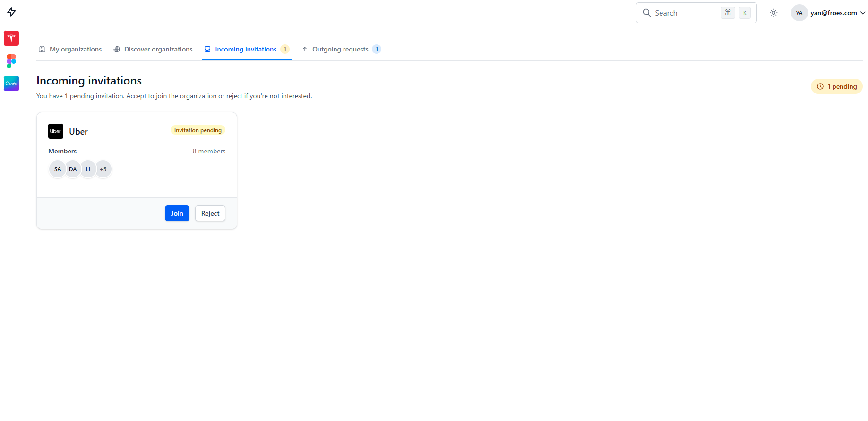This screenshot has height=421, width=868.
Task: Open the Discover organizations tab
Action: coord(153,50)
